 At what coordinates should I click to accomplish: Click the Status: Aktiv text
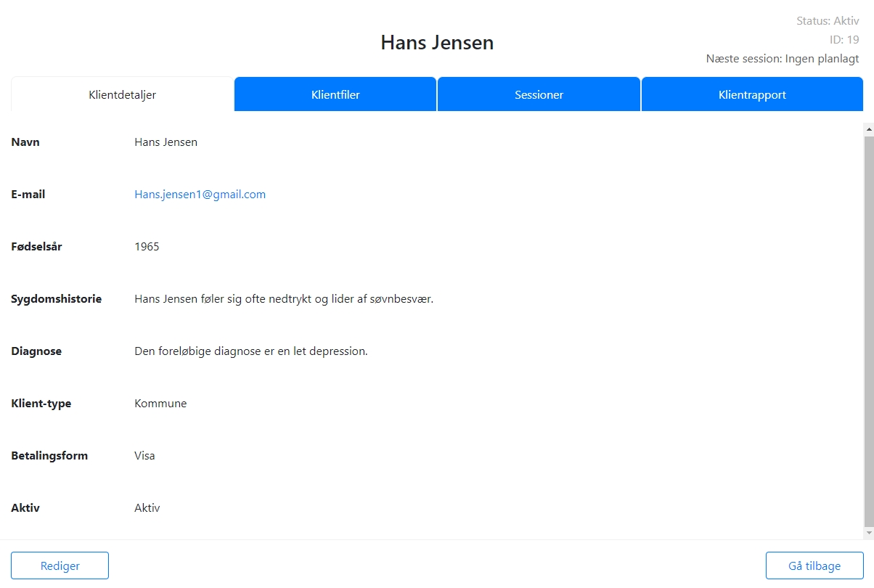[x=828, y=21]
